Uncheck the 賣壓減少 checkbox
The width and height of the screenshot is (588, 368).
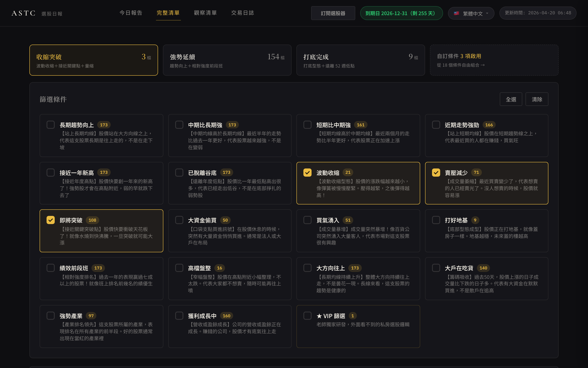436,173
